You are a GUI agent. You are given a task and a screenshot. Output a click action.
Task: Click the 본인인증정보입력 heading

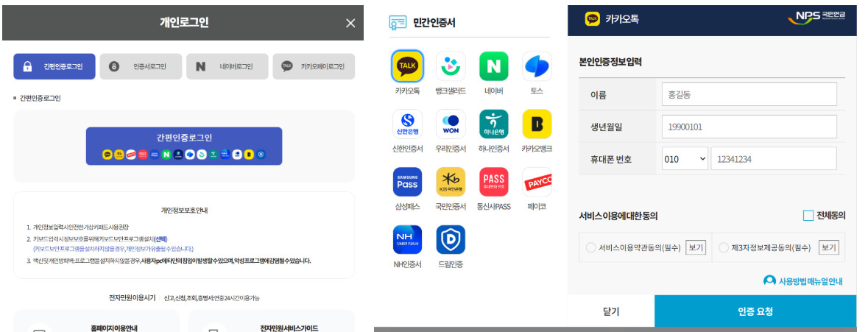point(610,63)
